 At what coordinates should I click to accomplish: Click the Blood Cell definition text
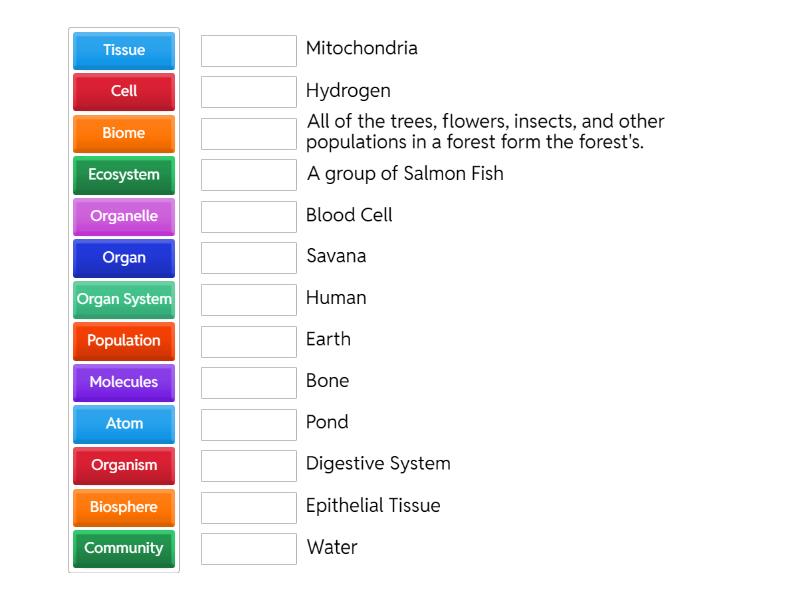[x=350, y=216]
